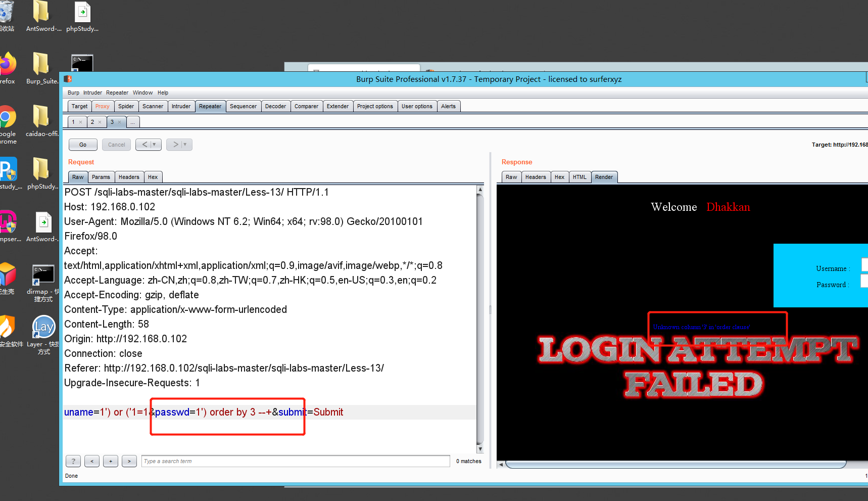This screenshot has width=868, height=501.
Task: Click the plus search options button
Action: [x=111, y=461]
